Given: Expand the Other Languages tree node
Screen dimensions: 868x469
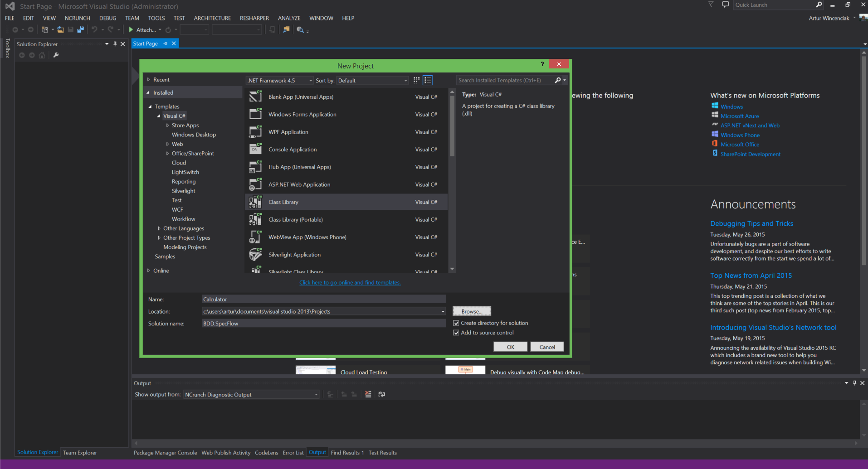Looking at the screenshot, I should coord(159,228).
